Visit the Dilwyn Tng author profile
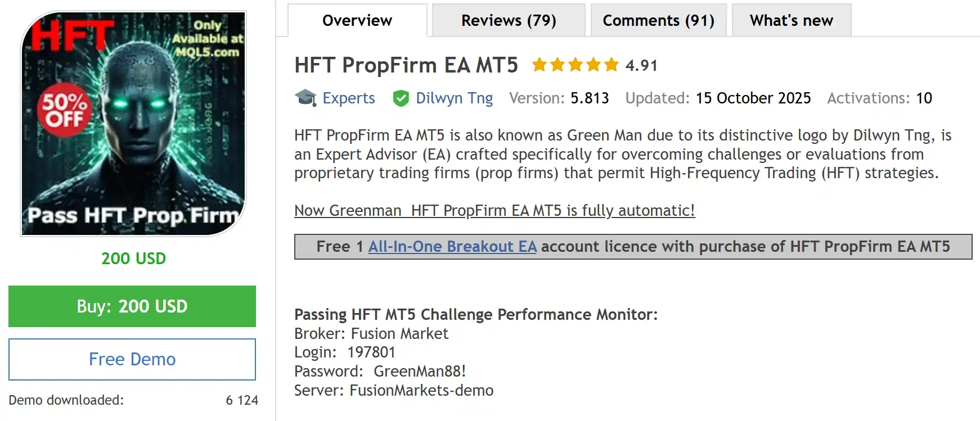This screenshot has width=980, height=421. coord(454,98)
